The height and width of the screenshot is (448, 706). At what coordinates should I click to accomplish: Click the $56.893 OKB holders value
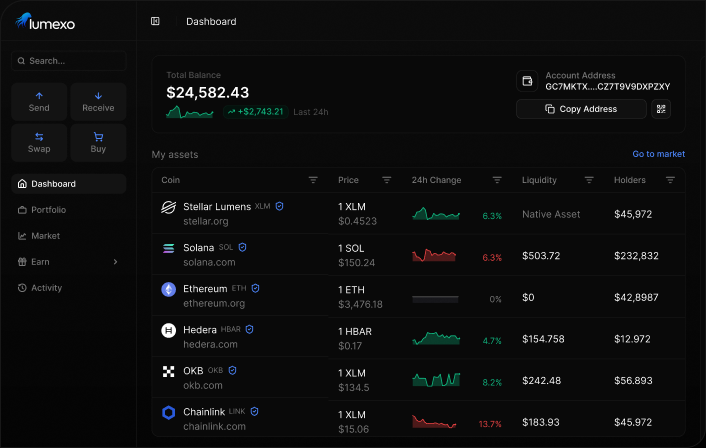pyautogui.click(x=633, y=380)
